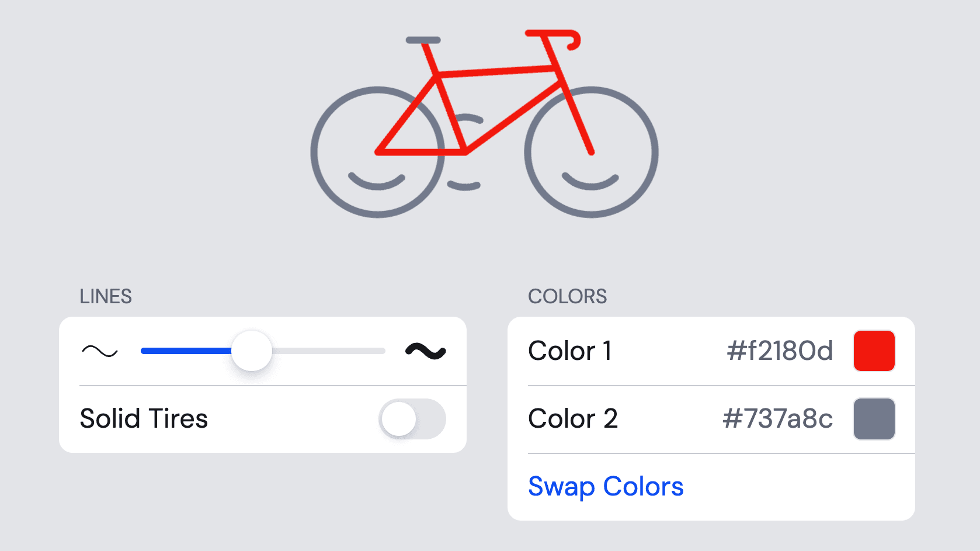Click Swap Colors

tap(606, 487)
